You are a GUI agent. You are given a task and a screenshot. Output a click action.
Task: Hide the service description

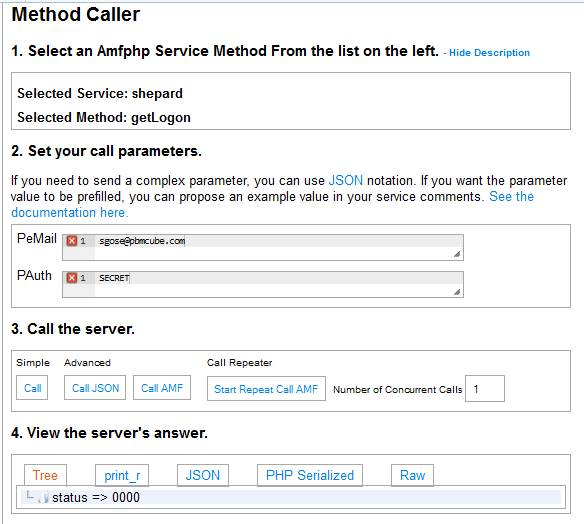pyautogui.click(x=489, y=53)
